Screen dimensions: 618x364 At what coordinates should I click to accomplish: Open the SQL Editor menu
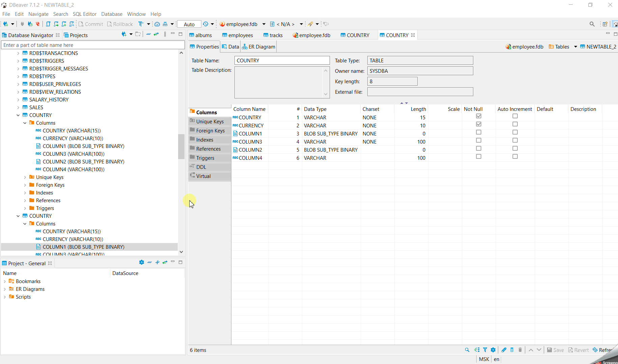pyautogui.click(x=85, y=14)
